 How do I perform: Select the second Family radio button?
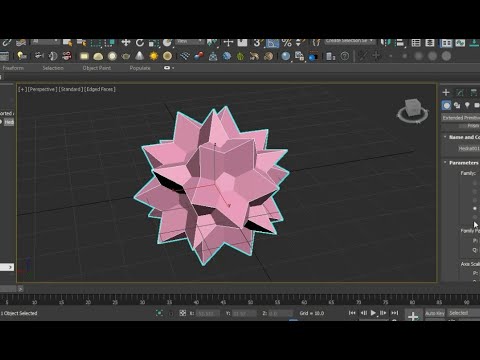coord(475,192)
